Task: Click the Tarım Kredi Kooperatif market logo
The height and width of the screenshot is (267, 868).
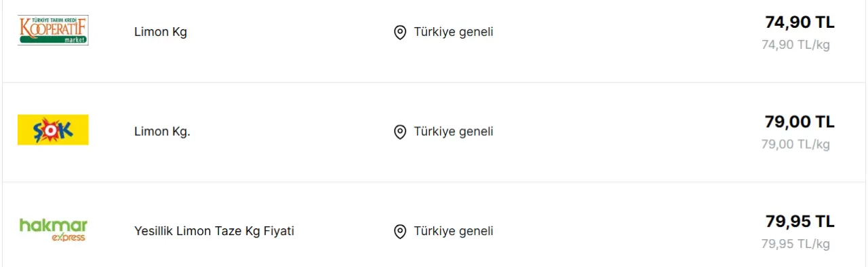Action: click(x=53, y=31)
